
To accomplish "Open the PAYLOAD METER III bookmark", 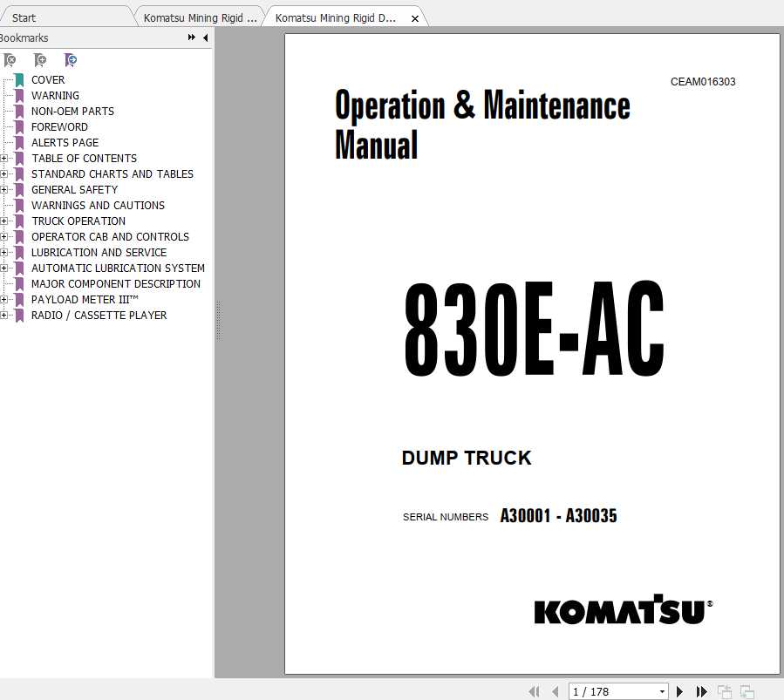I will tap(85, 299).
